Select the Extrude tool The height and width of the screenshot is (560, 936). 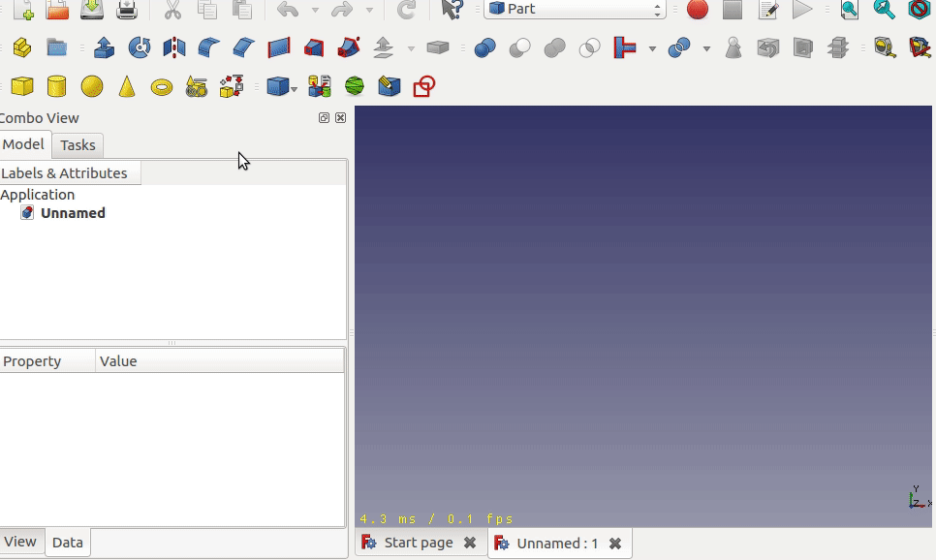pyautogui.click(x=104, y=47)
